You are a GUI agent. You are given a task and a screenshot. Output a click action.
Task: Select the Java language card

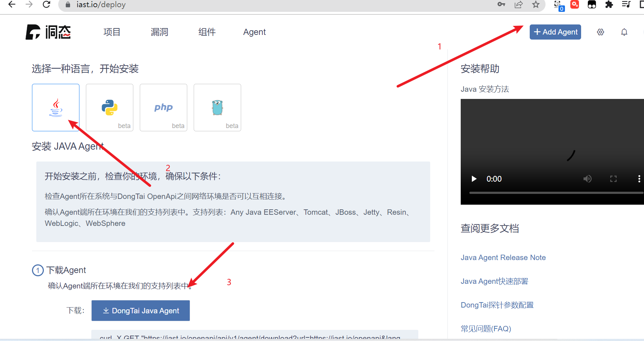56,108
